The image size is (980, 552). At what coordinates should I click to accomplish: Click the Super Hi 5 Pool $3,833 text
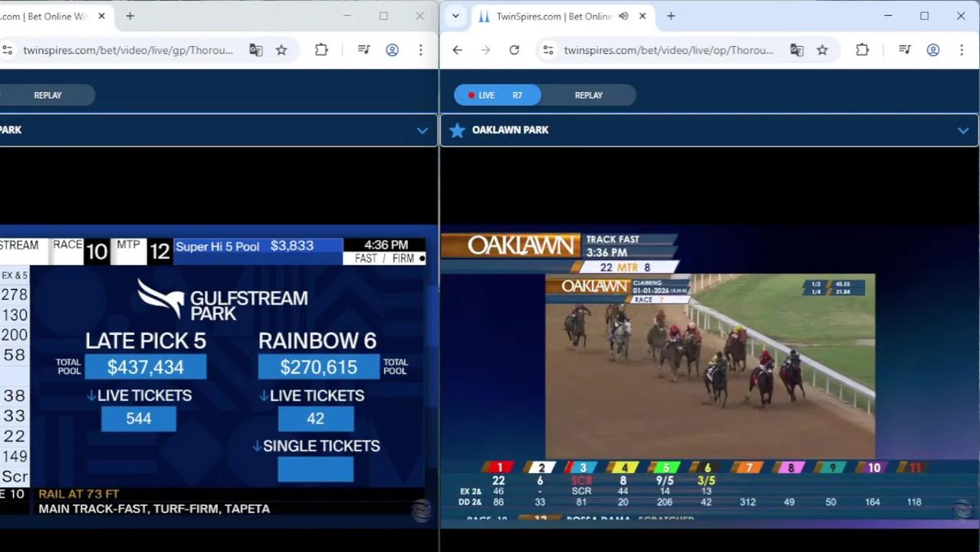245,246
